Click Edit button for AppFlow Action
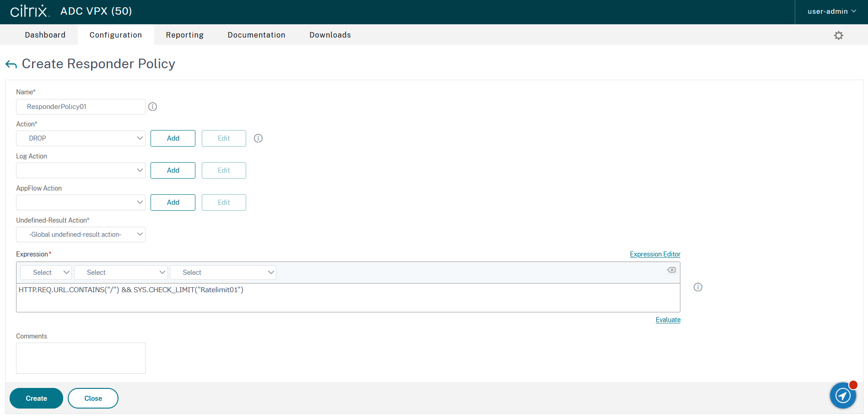The height and width of the screenshot is (420, 868). [224, 202]
